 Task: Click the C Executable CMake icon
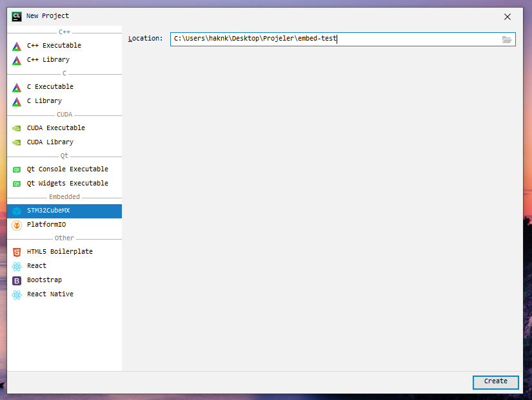(x=17, y=88)
